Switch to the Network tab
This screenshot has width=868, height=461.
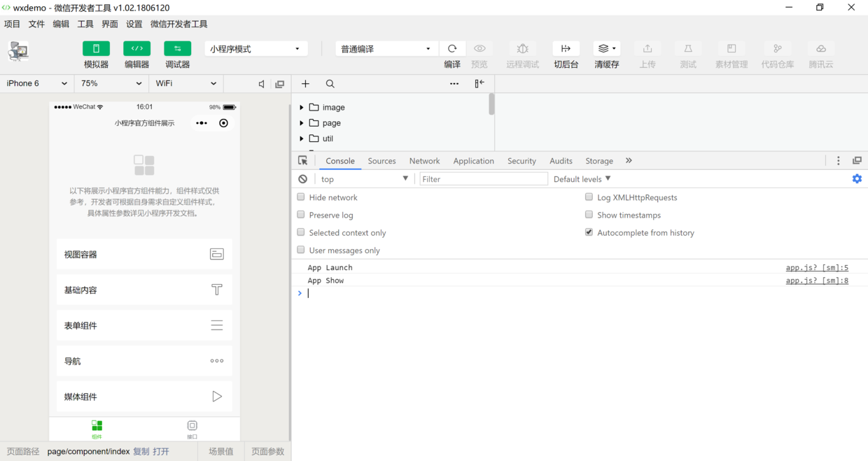(424, 161)
